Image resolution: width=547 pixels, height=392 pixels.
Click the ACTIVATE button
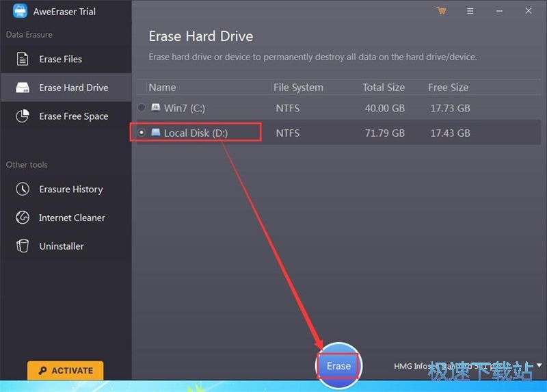pyautogui.click(x=65, y=370)
